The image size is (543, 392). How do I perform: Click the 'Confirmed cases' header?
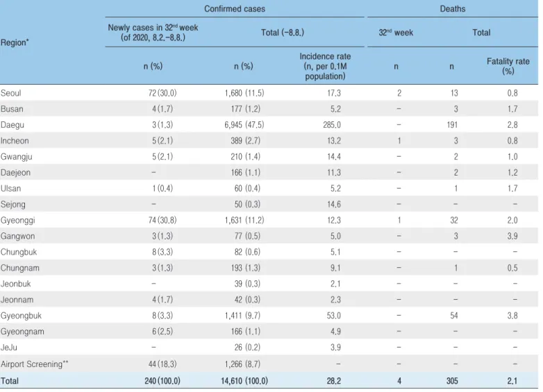[235, 8]
